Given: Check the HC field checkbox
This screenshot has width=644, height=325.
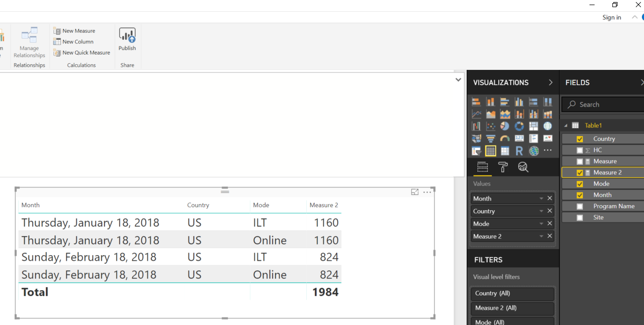Looking at the screenshot, I should (580, 150).
